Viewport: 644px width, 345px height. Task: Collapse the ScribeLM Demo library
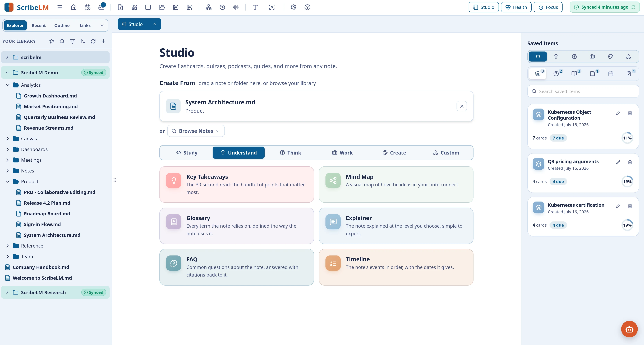[x=7, y=72]
